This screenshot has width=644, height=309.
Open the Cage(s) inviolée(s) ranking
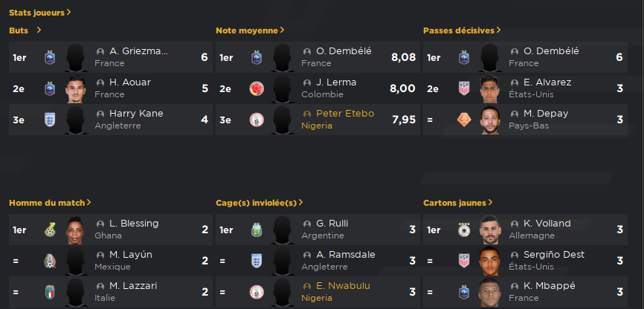pyautogui.click(x=260, y=203)
